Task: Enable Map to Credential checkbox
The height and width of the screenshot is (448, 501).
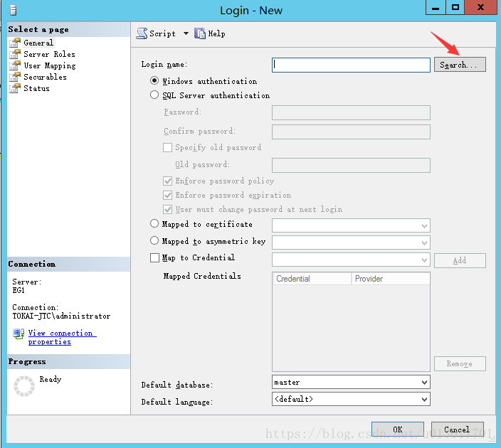Action: [x=154, y=257]
